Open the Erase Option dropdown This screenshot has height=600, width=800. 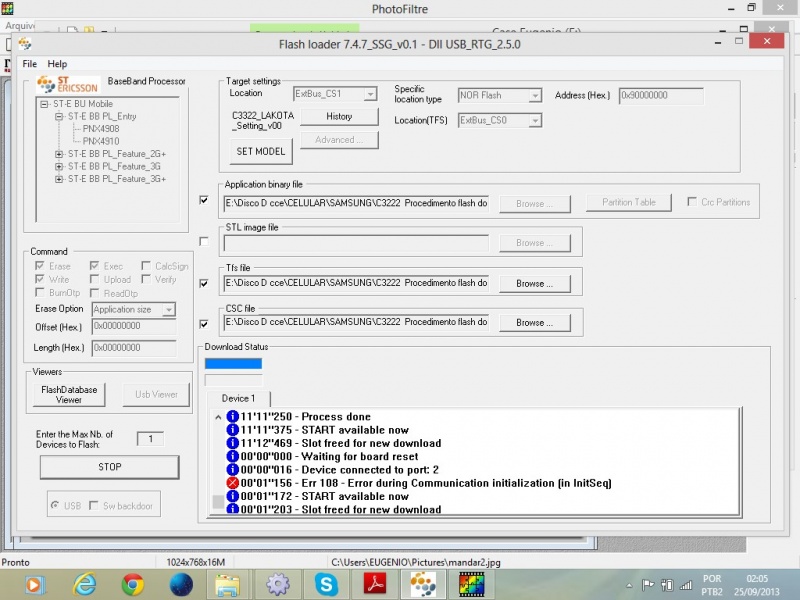168,309
